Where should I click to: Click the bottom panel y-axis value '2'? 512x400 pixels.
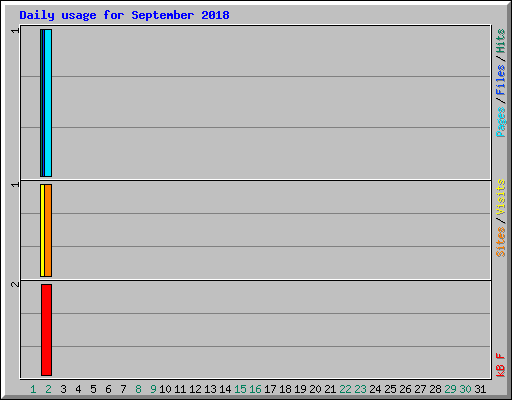tap(15, 284)
